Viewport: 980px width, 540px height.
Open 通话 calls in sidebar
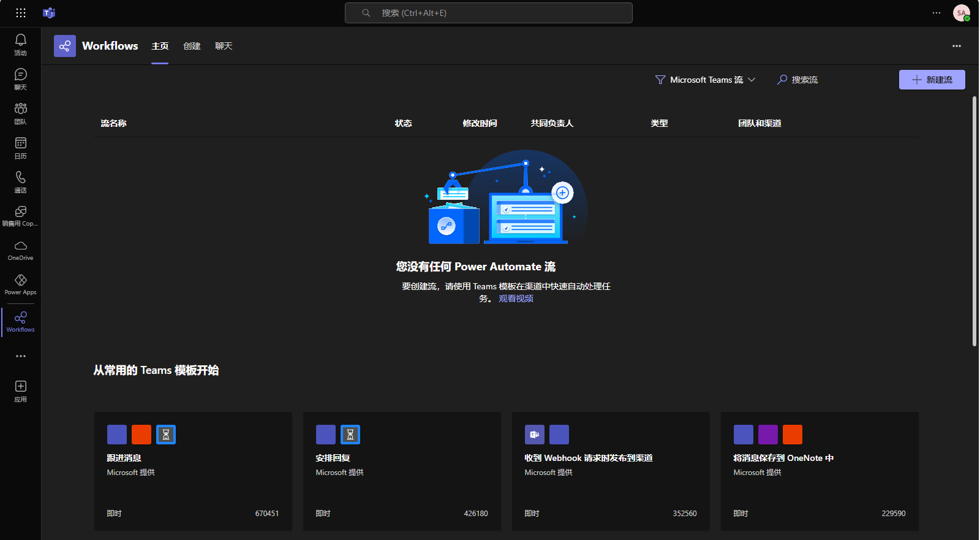click(x=21, y=182)
